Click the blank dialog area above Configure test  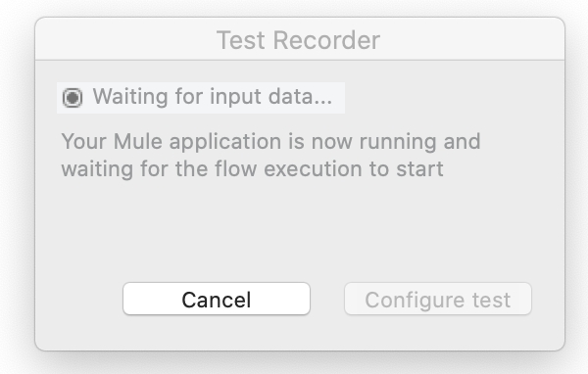[x=438, y=232]
